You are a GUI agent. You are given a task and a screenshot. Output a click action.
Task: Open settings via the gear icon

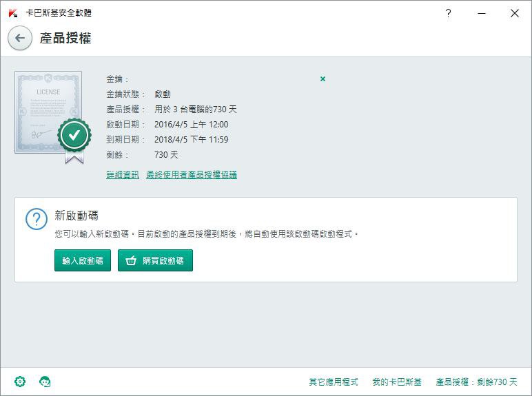(20, 382)
